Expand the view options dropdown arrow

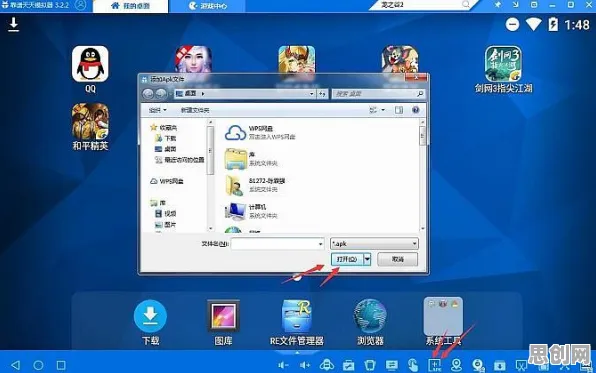pyautogui.click(x=383, y=110)
